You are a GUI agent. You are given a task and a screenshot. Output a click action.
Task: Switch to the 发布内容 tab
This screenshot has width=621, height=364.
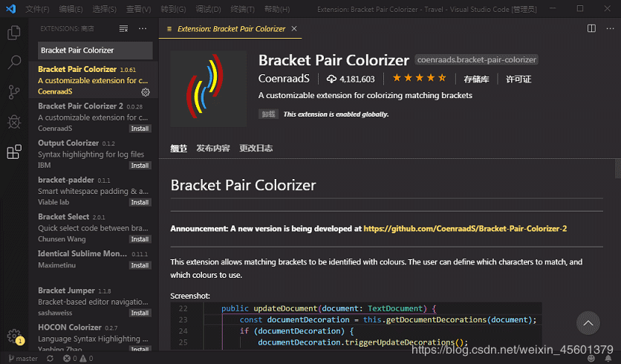213,148
